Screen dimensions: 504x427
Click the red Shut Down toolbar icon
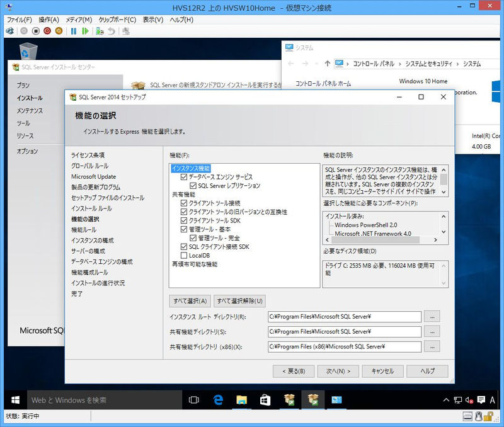pyautogui.click(x=47, y=31)
